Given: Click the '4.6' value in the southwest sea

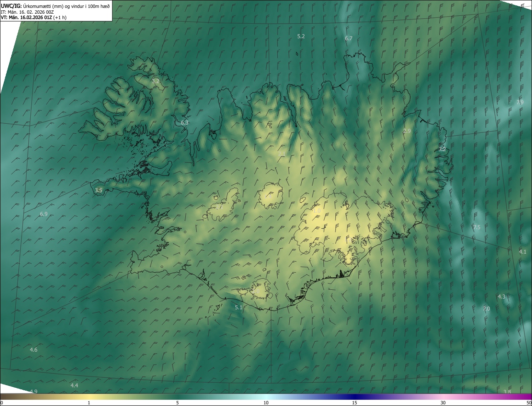Looking at the screenshot, I should (x=34, y=350).
